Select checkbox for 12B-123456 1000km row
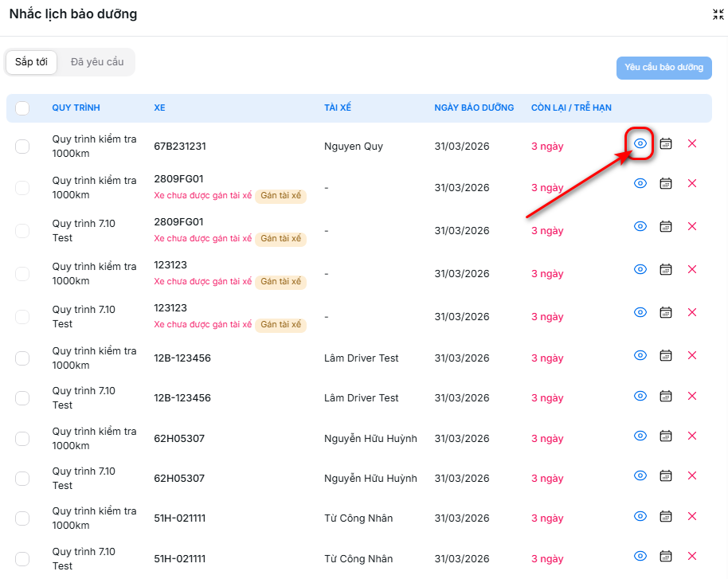The width and height of the screenshot is (728, 579). tap(22, 358)
